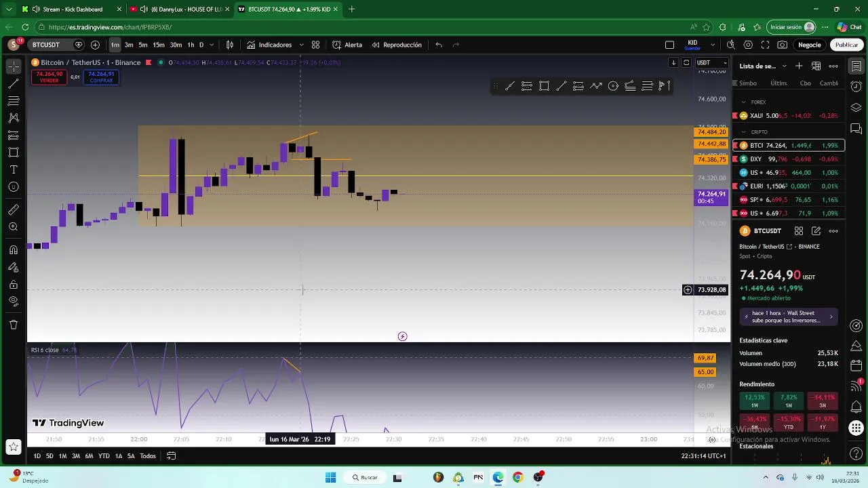Click the red VENDER price button

pyautogui.click(x=49, y=77)
